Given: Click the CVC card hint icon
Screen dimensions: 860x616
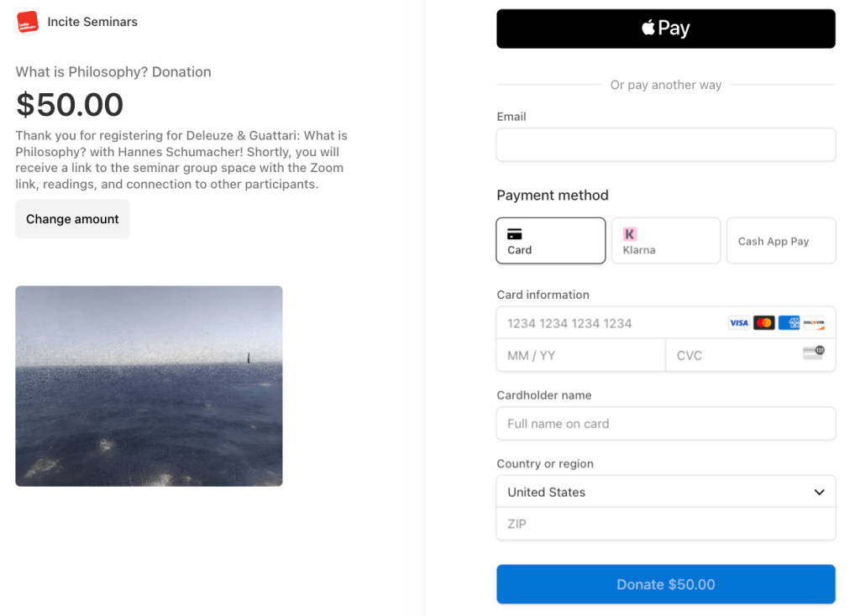Looking at the screenshot, I should pyautogui.click(x=813, y=352).
